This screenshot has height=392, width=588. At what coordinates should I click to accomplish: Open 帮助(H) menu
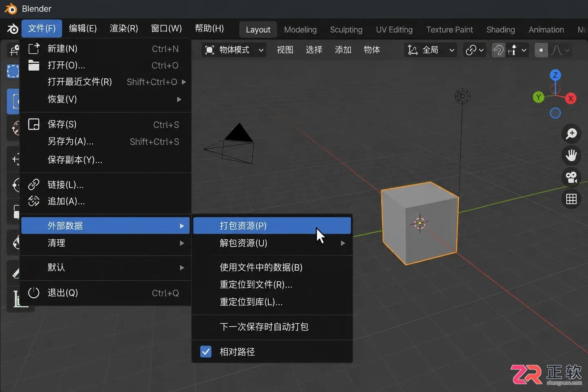(x=209, y=29)
